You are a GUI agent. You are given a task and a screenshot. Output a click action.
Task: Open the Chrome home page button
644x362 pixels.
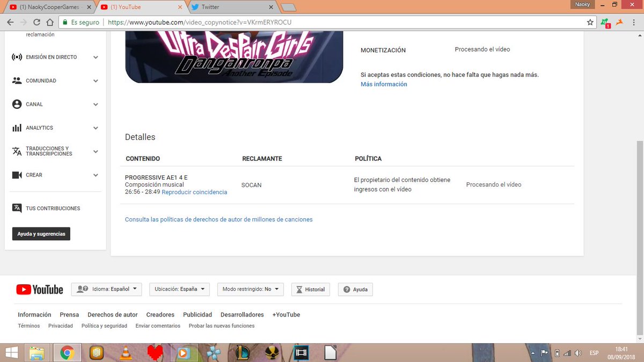50,23
